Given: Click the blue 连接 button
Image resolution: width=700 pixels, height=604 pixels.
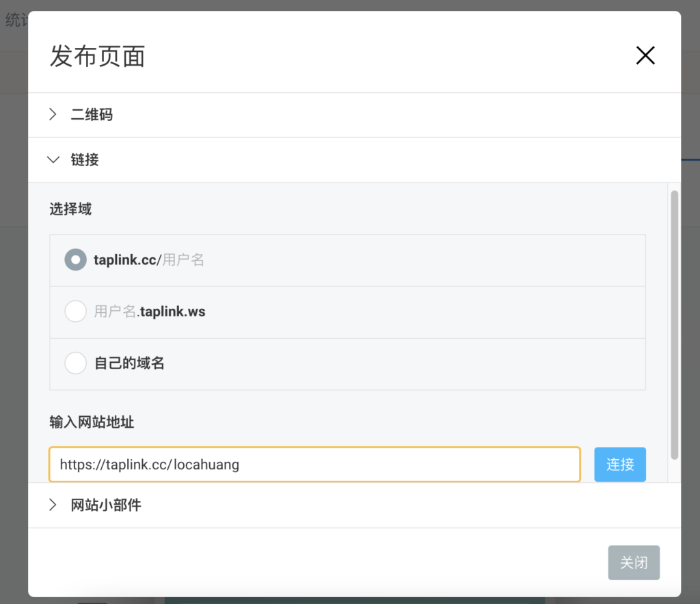Looking at the screenshot, I should [619, 465].
